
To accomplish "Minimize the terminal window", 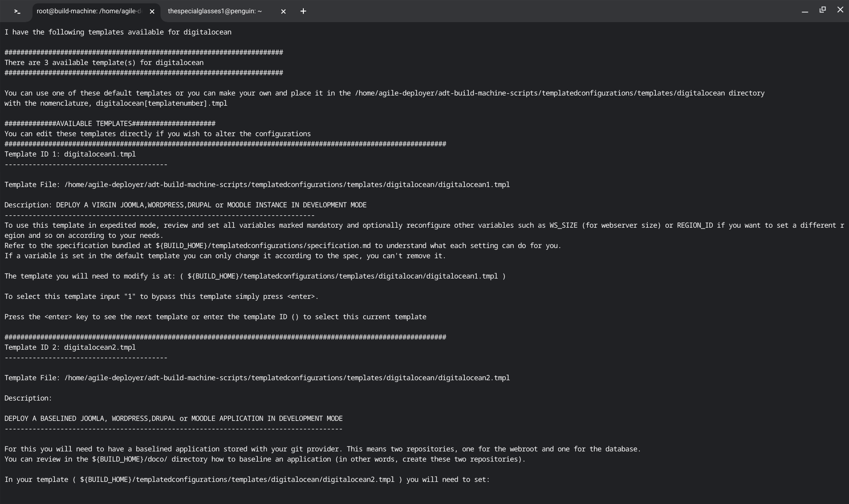I will pos(805,11).
